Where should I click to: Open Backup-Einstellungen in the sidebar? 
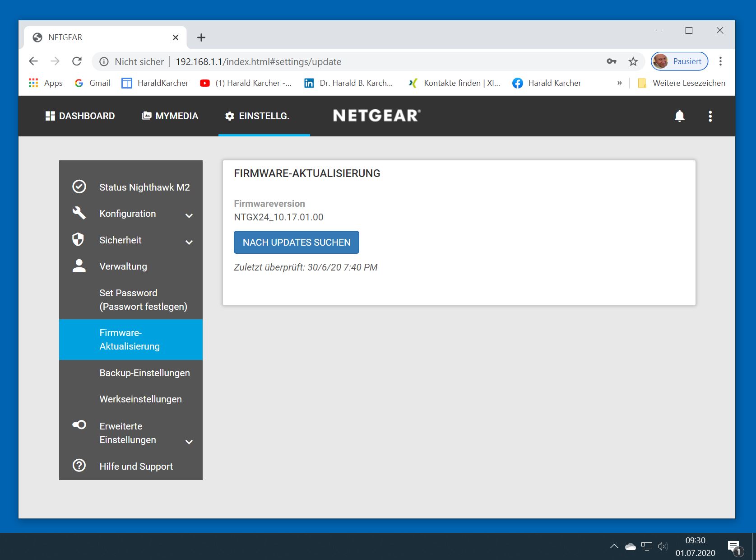(144, 373)
